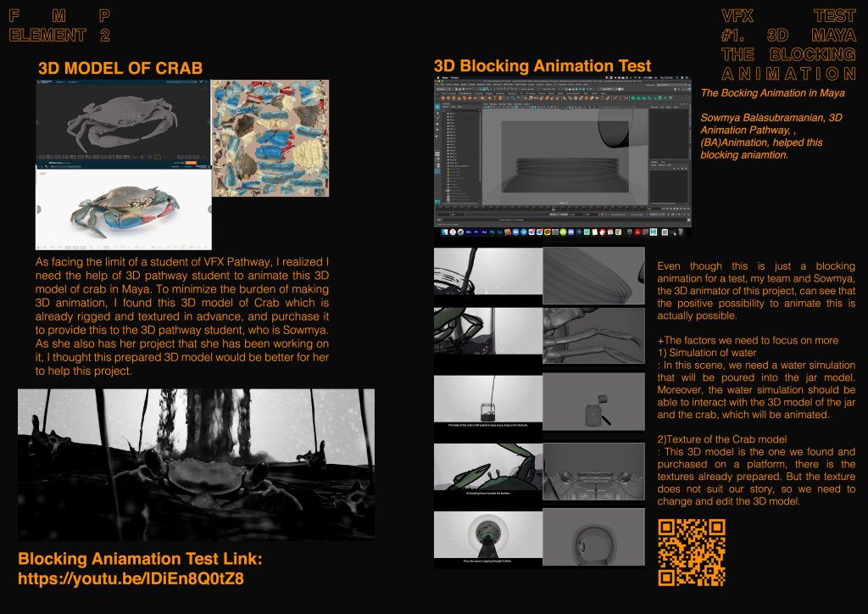Viewport: 868px width, 614px height.
Task: Select the green crab storyboard sketch
Action: pos(487,466)
